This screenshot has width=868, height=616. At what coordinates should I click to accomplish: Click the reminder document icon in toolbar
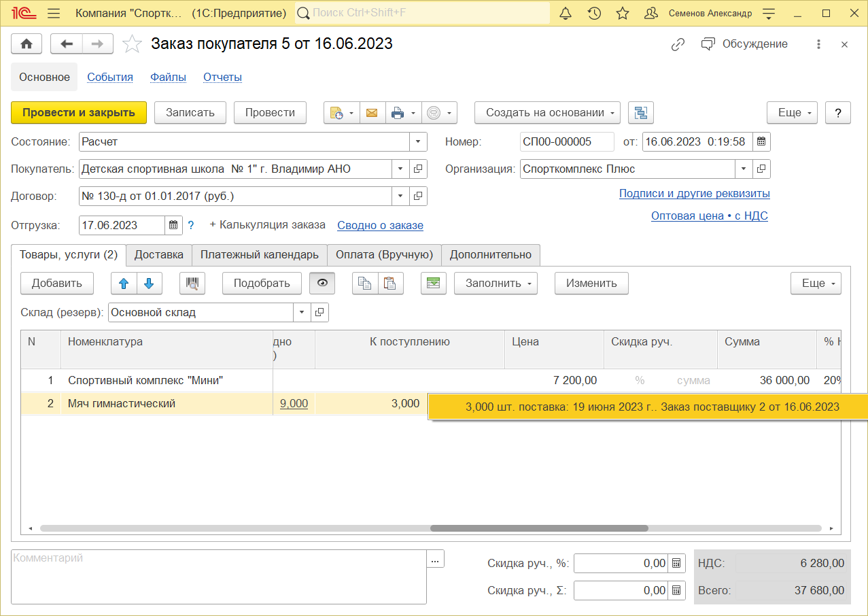tap(336, 113)
